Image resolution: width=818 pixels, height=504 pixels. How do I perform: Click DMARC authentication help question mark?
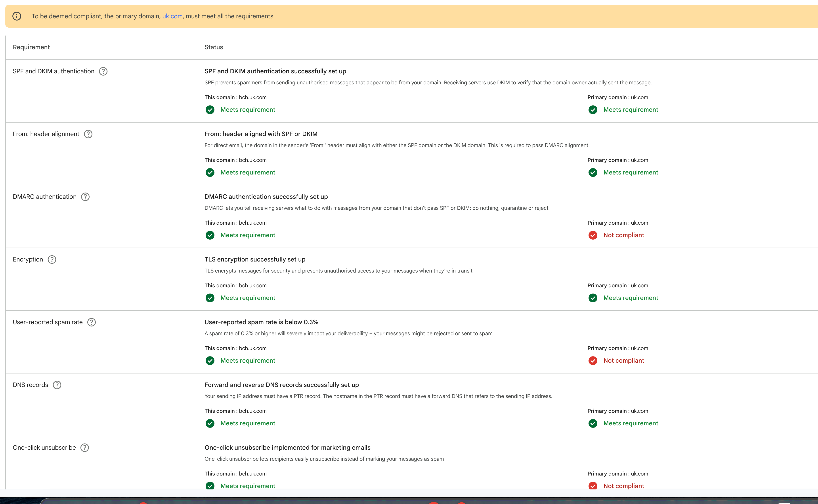[x=85, y=197]
